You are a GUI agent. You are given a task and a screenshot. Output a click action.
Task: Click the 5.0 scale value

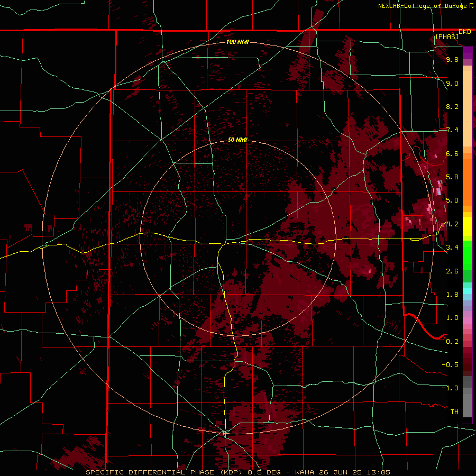tap(452, 200)
